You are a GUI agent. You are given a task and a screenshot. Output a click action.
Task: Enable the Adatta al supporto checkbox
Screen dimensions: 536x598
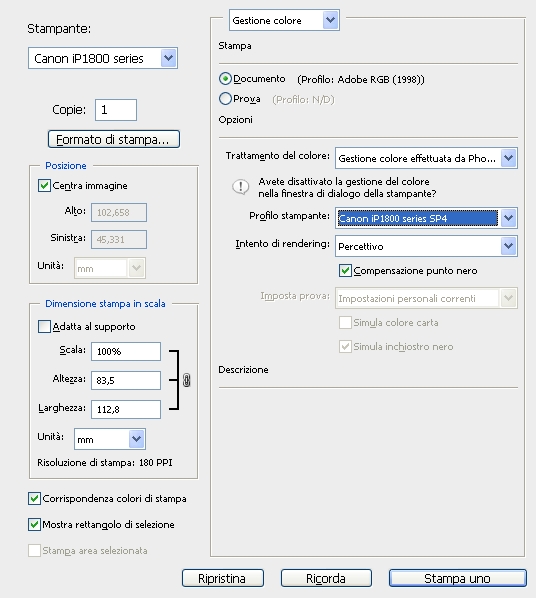[44, 327]
